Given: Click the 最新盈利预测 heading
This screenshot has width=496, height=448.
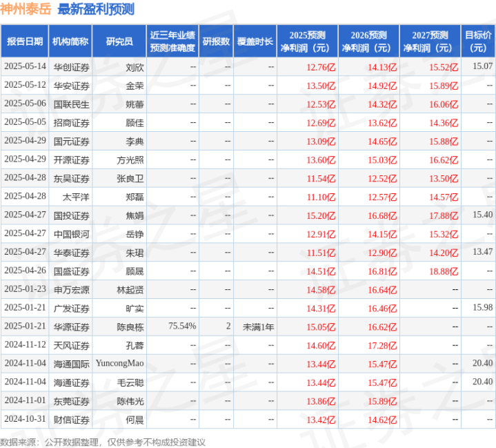Looking at the screenshot, I should (96, 9).
